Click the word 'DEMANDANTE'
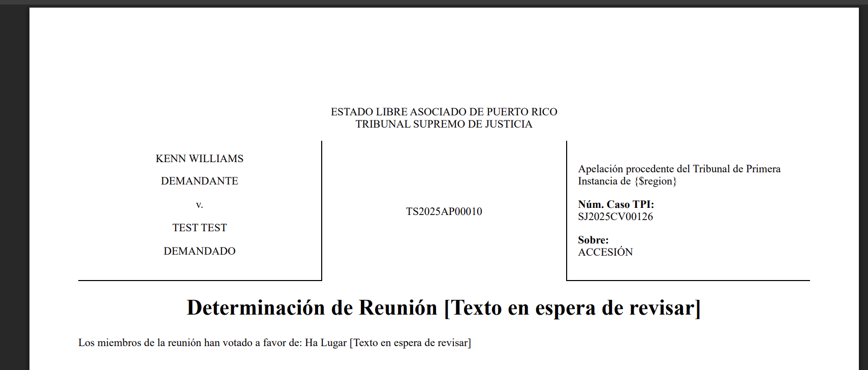The image size is (868, 370). (199, 181)
